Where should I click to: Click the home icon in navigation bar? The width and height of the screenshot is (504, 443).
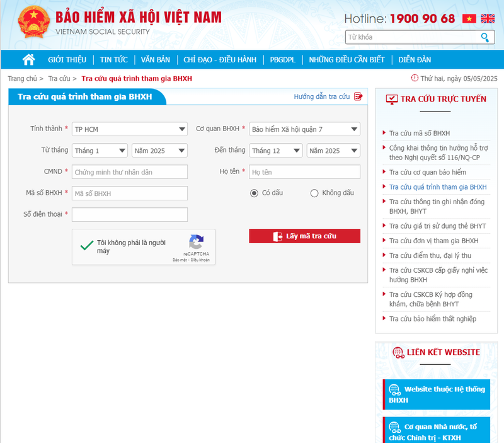click(x=28, y=59)
